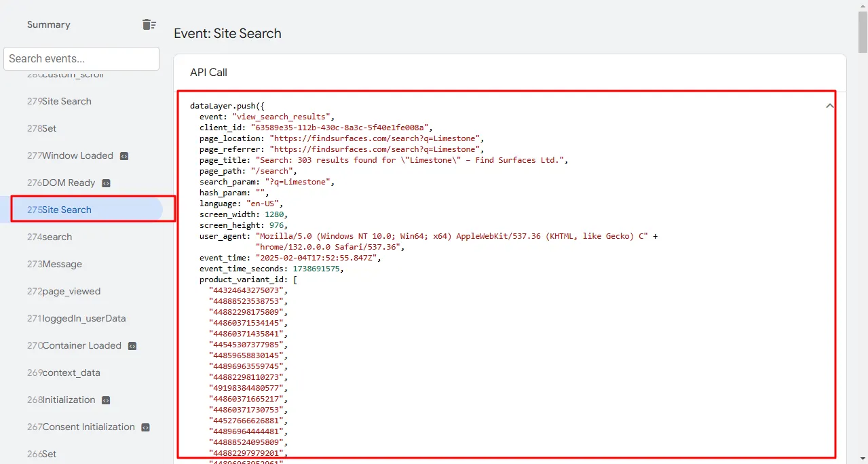Click the page_title value text
The image size is (868, 464).
point(409,160)
